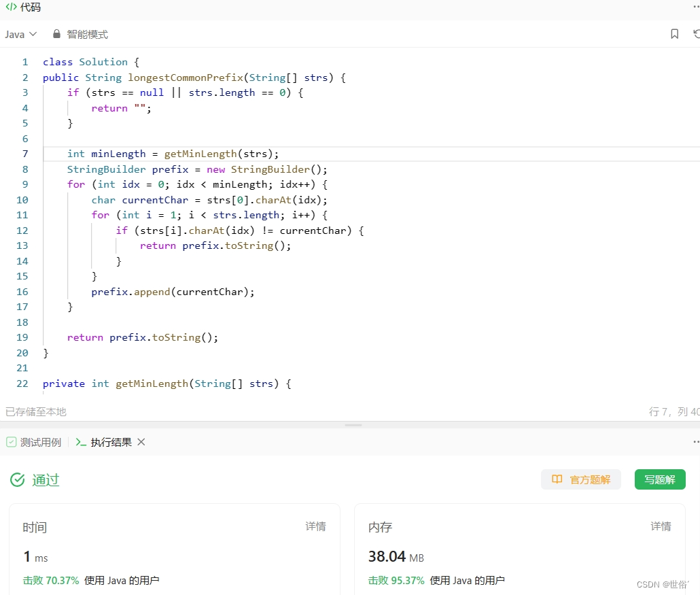This screenshot has width=700, height=595.
Task: Click the 38.04 MB memory value
Action: (x=396, y=557)
